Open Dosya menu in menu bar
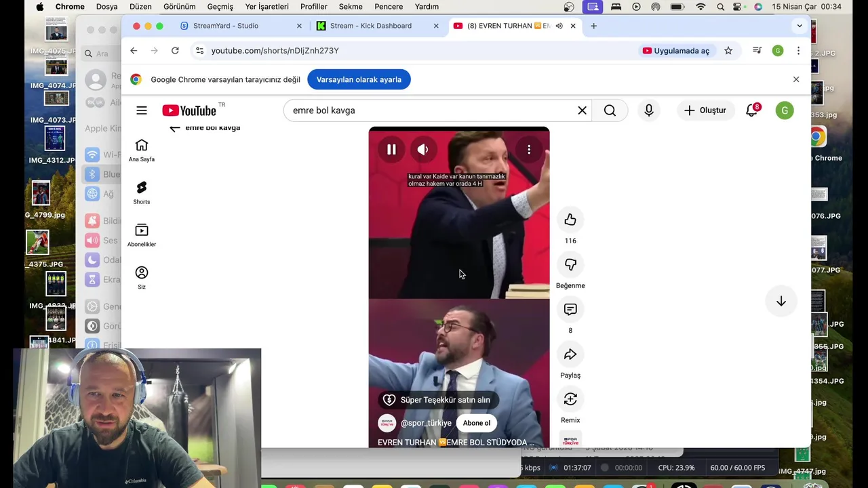 pyautogui.click(x=106, y=7)
